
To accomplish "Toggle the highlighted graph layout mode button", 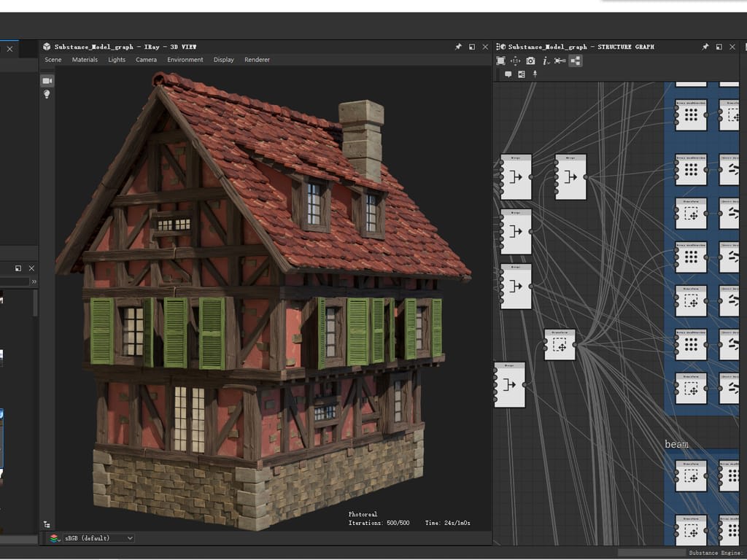I will tap(576, 61).
